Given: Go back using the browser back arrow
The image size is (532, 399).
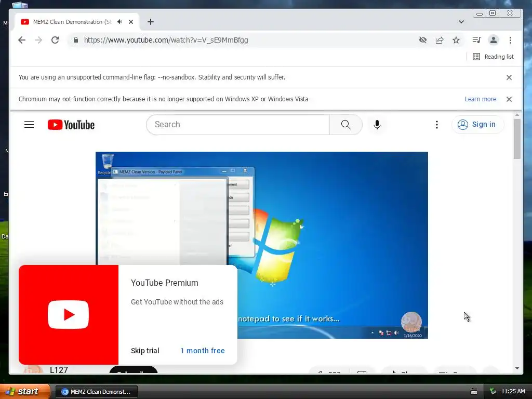Looking at the screenshot, I should click(22, 40).
